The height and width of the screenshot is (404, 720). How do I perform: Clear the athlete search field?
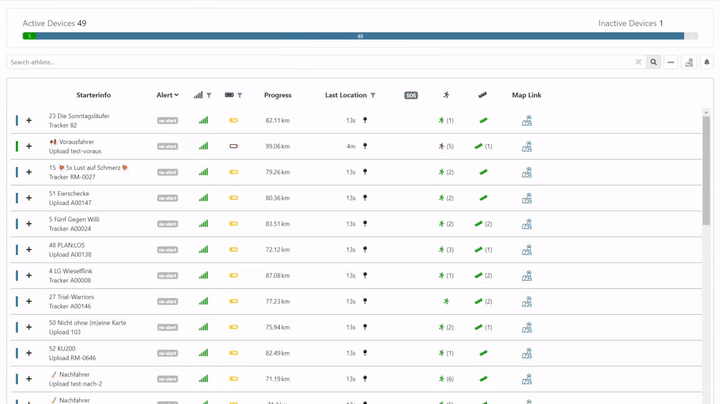coord(638,62)
